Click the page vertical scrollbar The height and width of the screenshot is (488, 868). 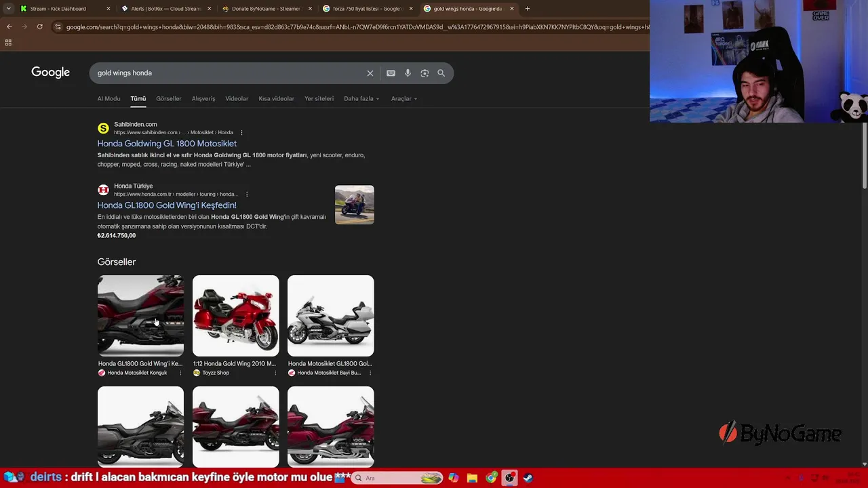click(x=865, y=157)
